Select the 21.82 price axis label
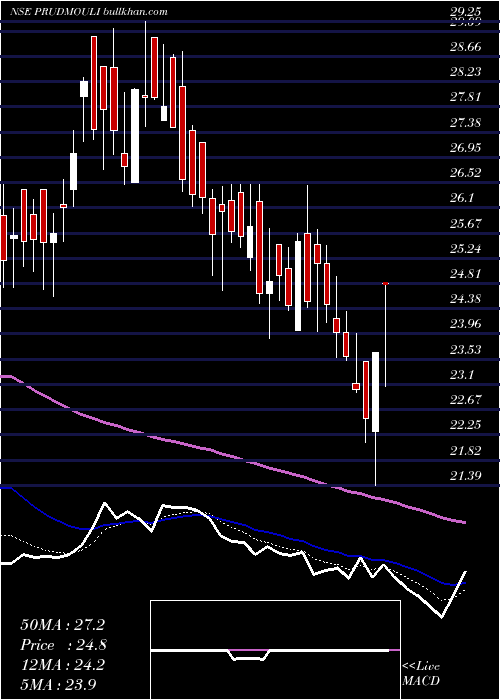Screen dimensions: 500x700 [x=465, y=450]
